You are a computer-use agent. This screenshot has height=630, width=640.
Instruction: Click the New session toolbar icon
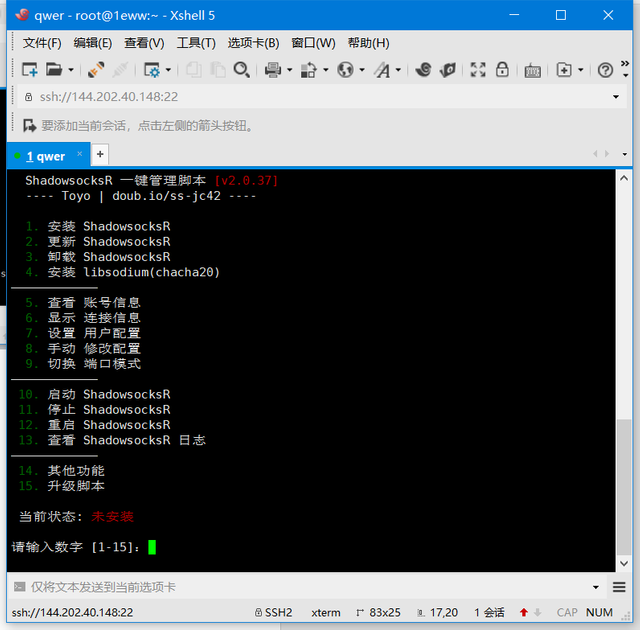29,70
